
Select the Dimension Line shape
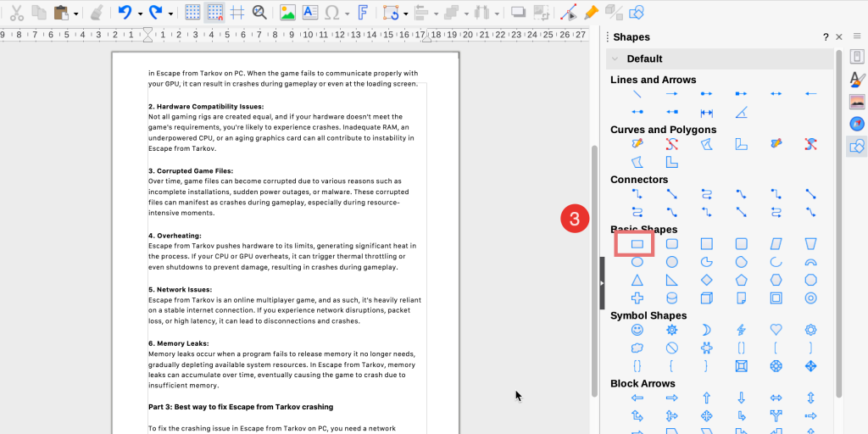pyautogui.click(x=706, y=113)
